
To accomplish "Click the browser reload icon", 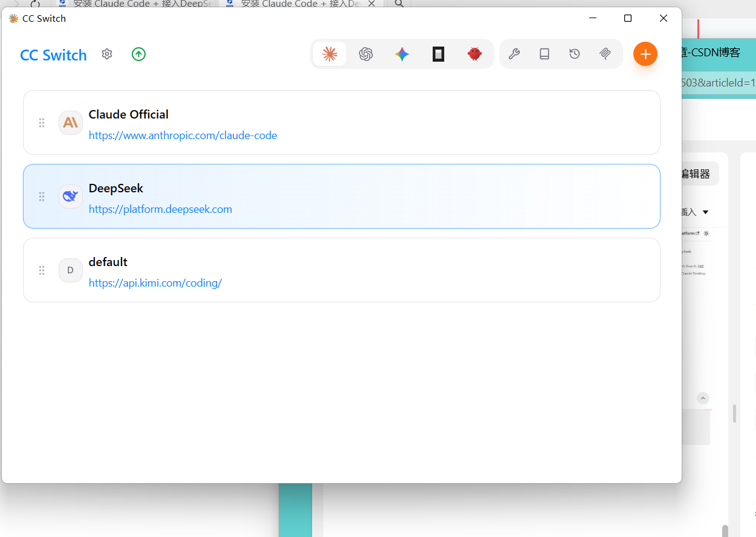I will pos(35,4).
